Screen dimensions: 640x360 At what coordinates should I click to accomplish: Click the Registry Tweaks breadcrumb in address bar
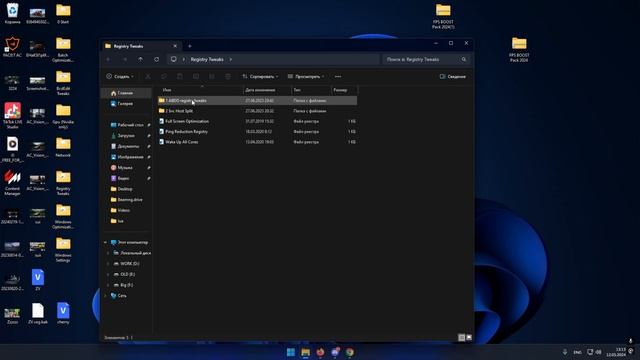[x=207, y=60]
